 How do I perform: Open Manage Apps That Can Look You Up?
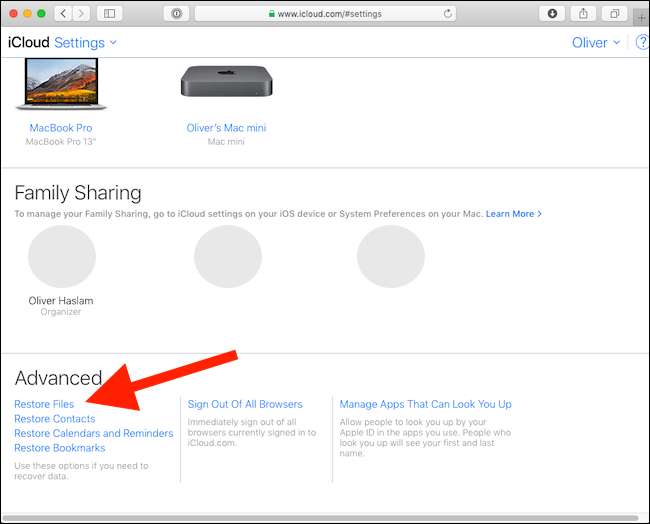click(425, 404)
